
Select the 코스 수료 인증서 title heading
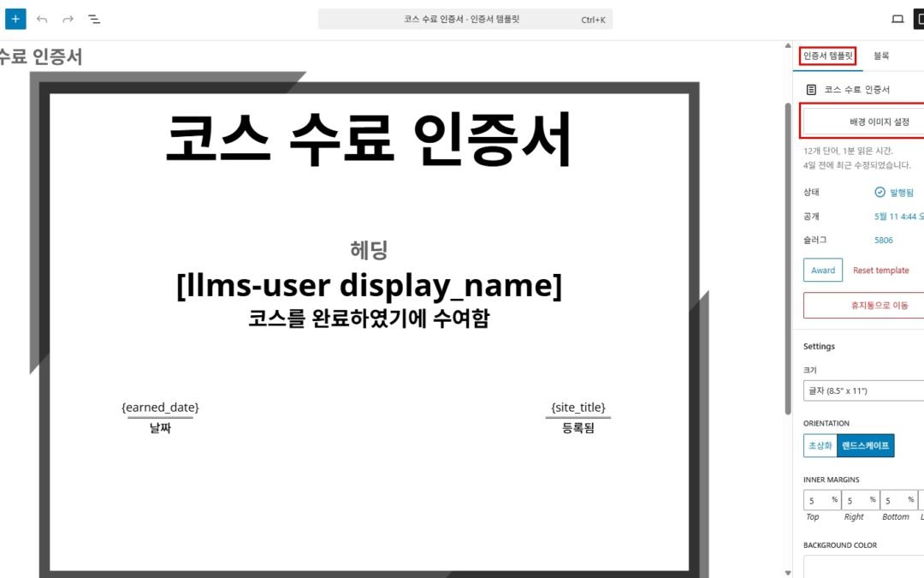pyautogui.click(x=369, y=140)
